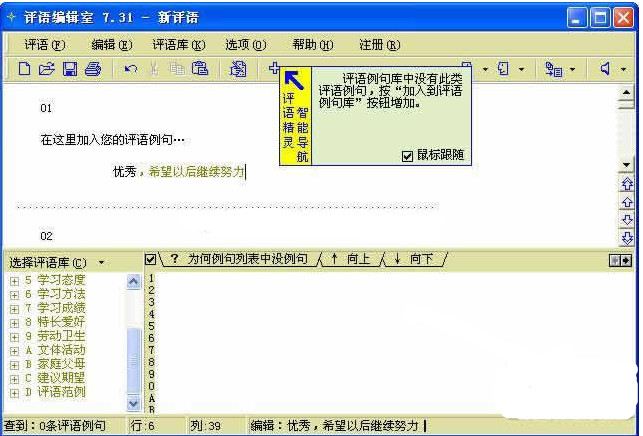Click the Paste clipboard icon
Image resolution: width=643 pixels, height=436 pixels.
[x=200, y=68]
